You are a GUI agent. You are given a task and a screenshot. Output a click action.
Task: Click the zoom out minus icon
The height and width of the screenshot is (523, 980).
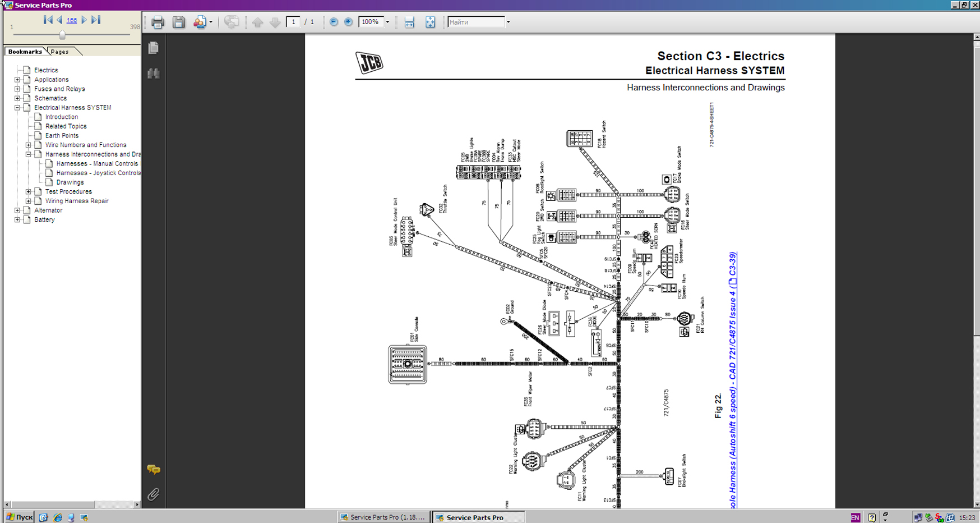[334, 22]
